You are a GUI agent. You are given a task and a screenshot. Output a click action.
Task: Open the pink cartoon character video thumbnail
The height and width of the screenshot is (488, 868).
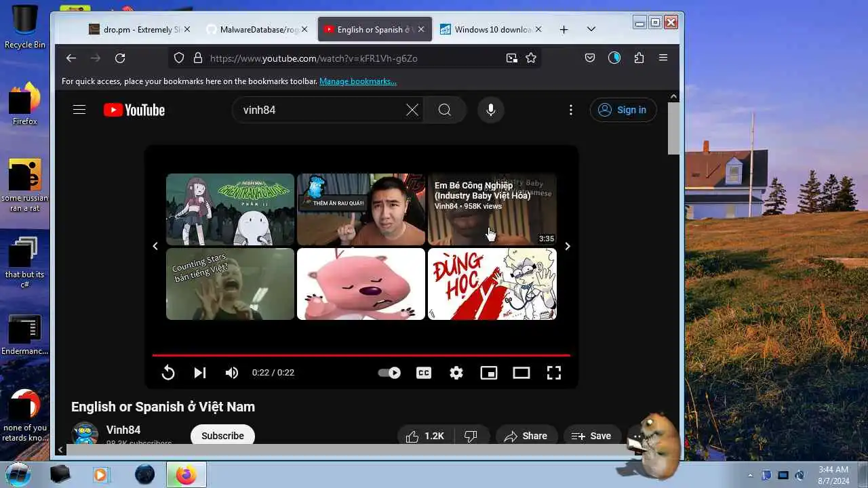pyautogui.click(x=361, y=284)
